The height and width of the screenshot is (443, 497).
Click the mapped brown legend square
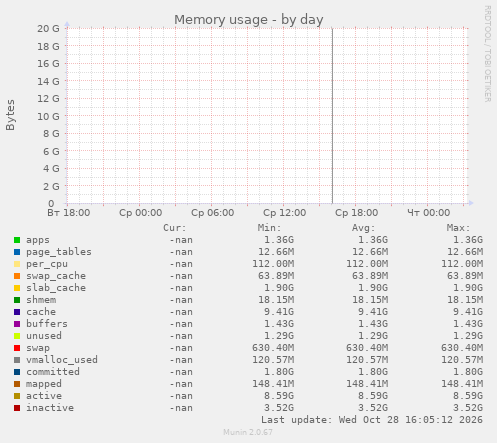pyautogui.click(x=17, y=384)
